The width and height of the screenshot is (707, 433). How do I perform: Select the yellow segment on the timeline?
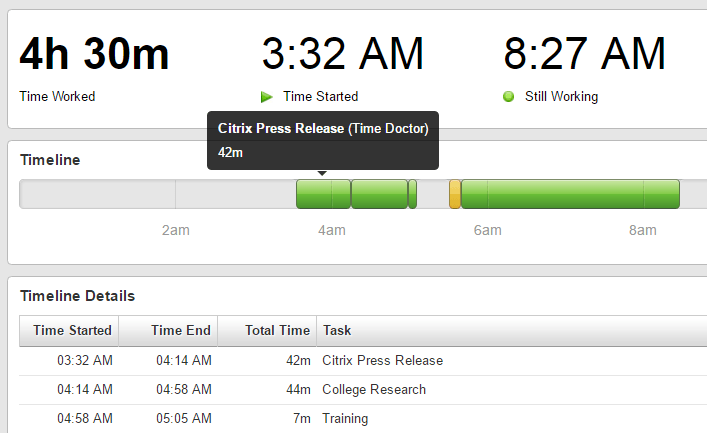click(x=455, y=194)
